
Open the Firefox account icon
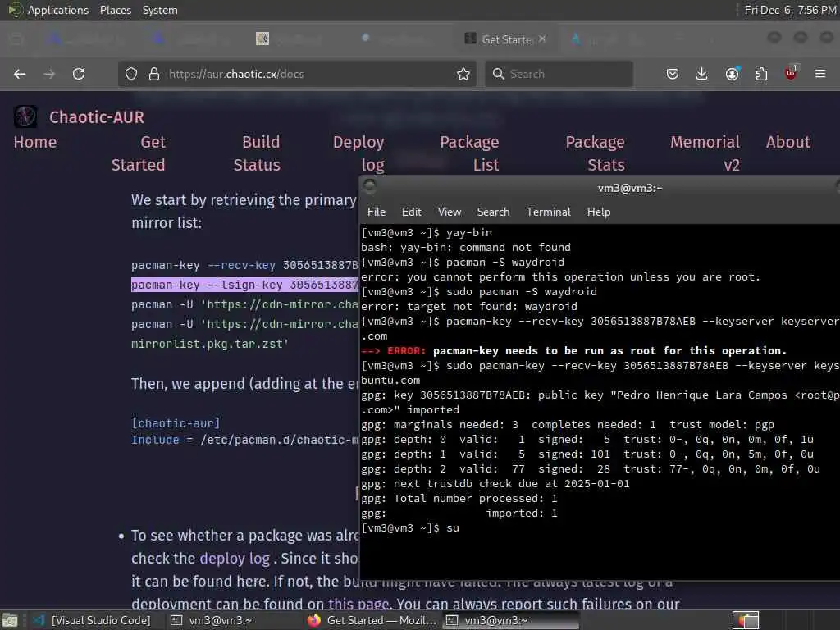coord(732,74)
